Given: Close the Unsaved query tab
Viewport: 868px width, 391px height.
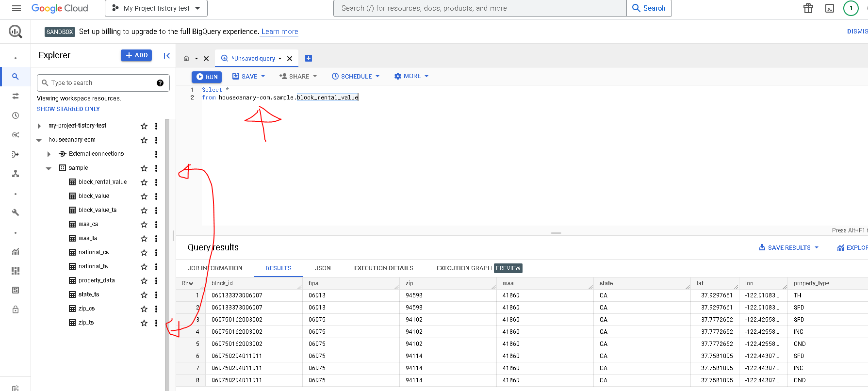Looking at the screenshot, I should 290,59.
